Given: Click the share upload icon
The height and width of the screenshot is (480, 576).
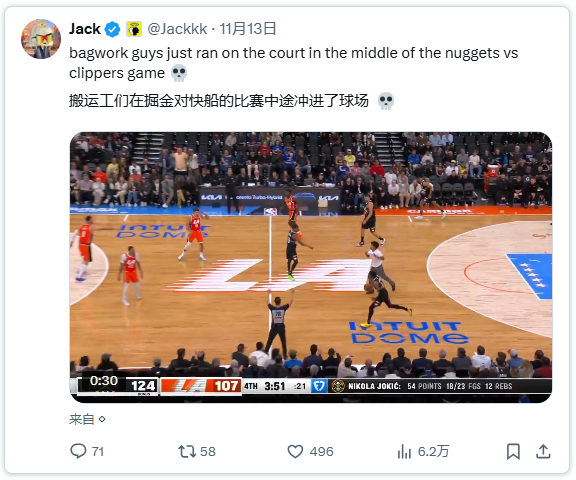Looking at the screenshot, I should pos(543,451).
